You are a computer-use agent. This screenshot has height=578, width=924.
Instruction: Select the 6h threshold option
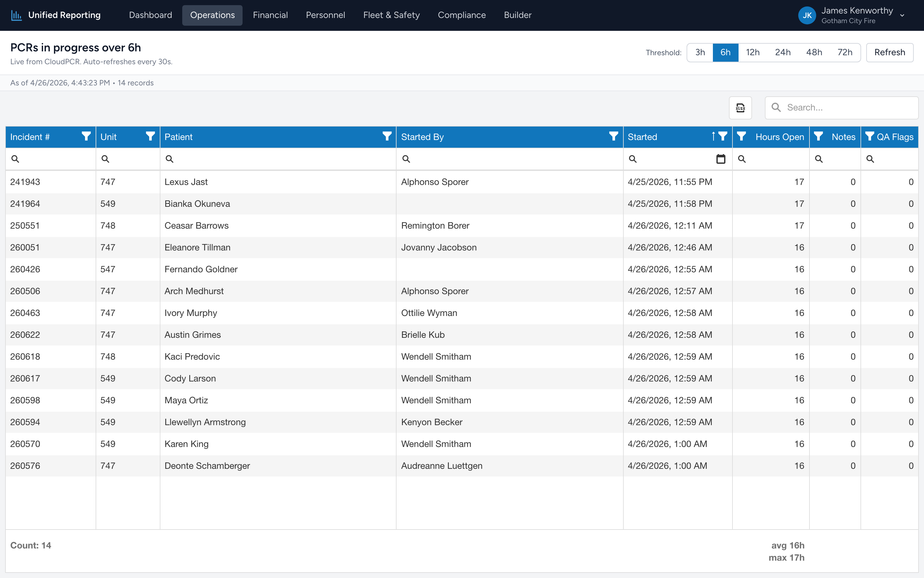tap(725, 52)
